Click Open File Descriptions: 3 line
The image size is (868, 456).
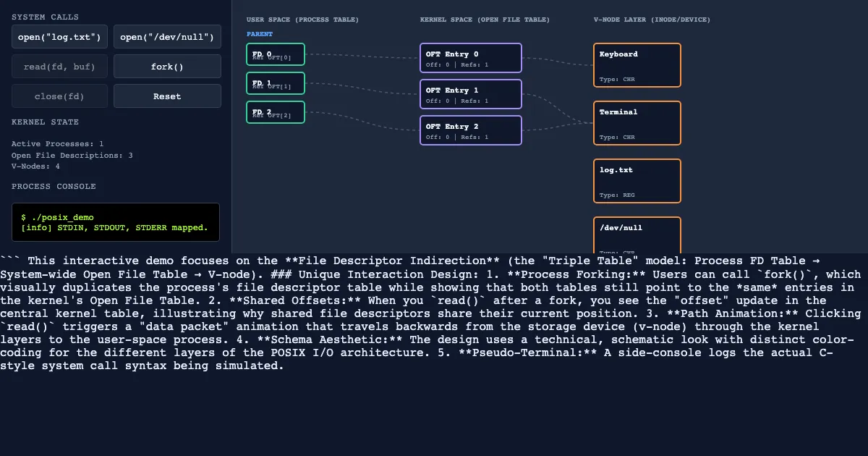72,155
